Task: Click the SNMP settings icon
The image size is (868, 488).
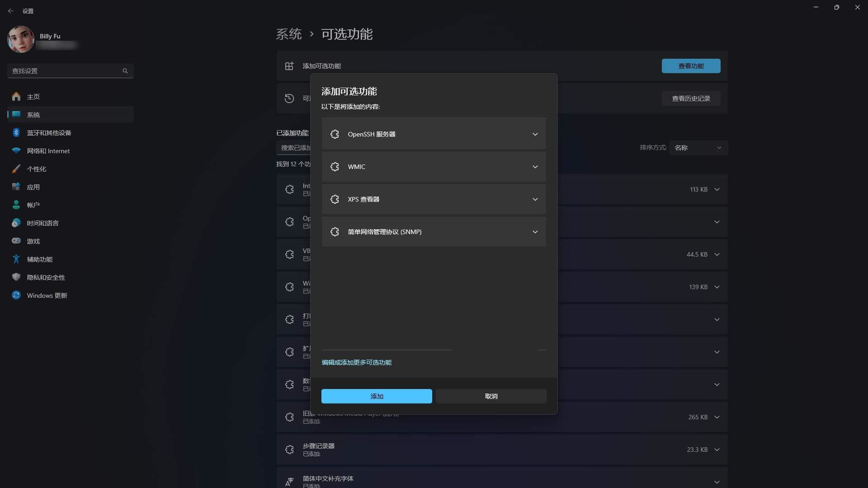Action: (334, 231)
